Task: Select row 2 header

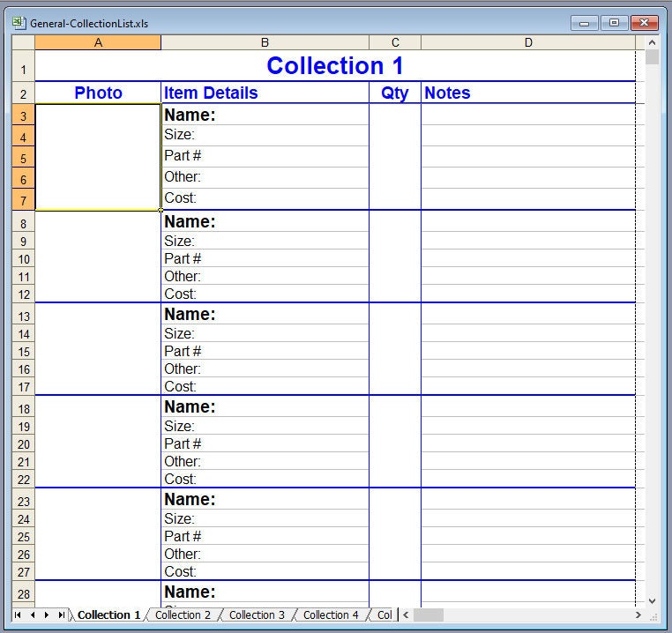Action: pyautogui.click(x=23, y=93)
